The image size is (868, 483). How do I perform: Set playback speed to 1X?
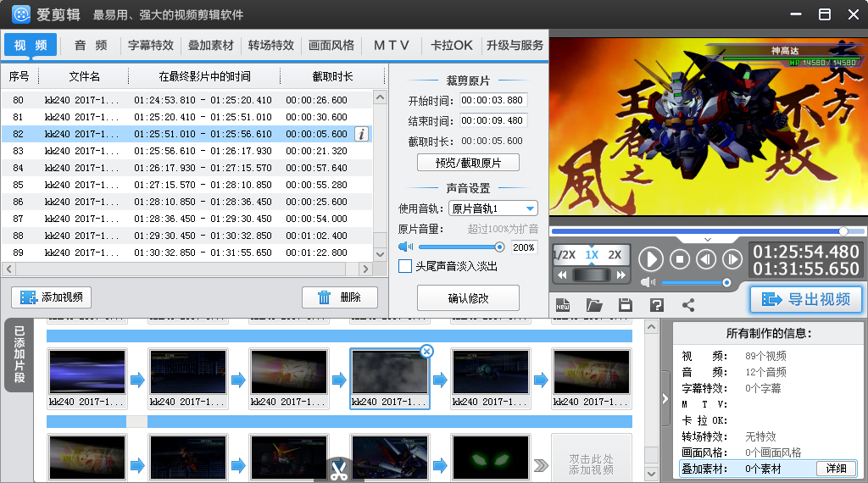click(592, 254)
